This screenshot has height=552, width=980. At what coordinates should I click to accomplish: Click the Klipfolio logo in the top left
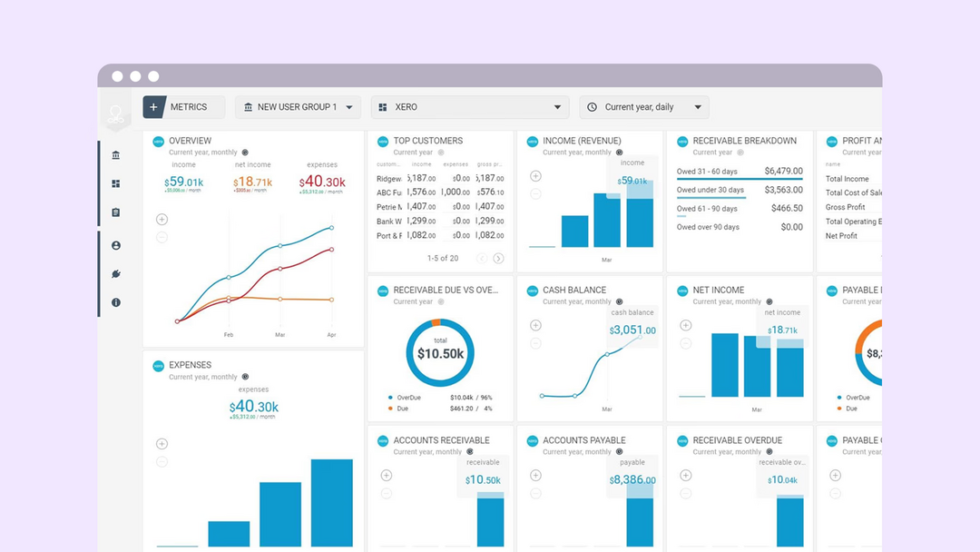click(x=116, y=111)
